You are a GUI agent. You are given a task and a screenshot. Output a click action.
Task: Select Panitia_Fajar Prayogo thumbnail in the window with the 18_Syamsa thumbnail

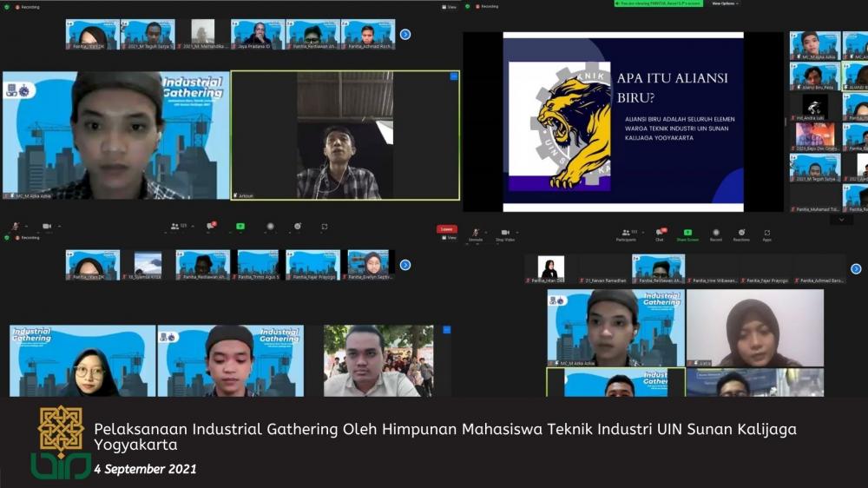coord(312,266)
